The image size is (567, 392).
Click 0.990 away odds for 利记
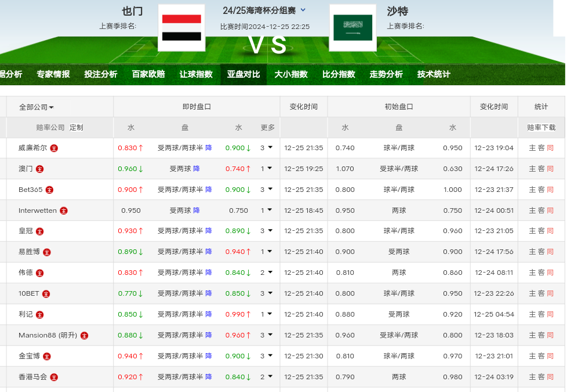coord(235,314)
